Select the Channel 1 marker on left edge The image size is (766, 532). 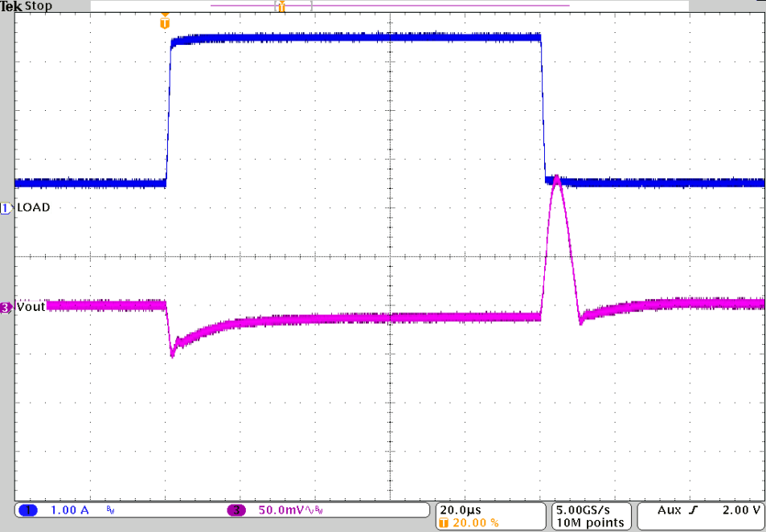pos(6,207)
